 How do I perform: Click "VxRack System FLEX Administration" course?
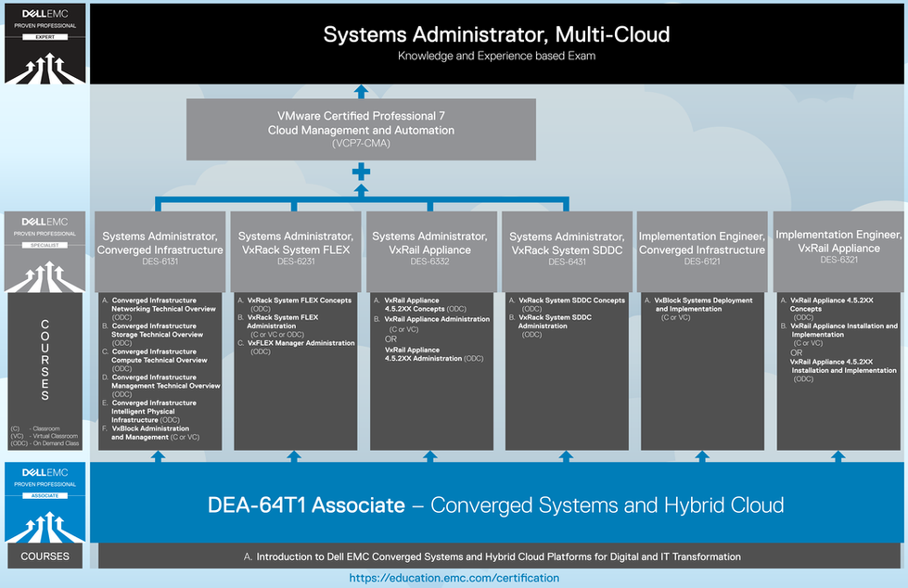[278, 326]
